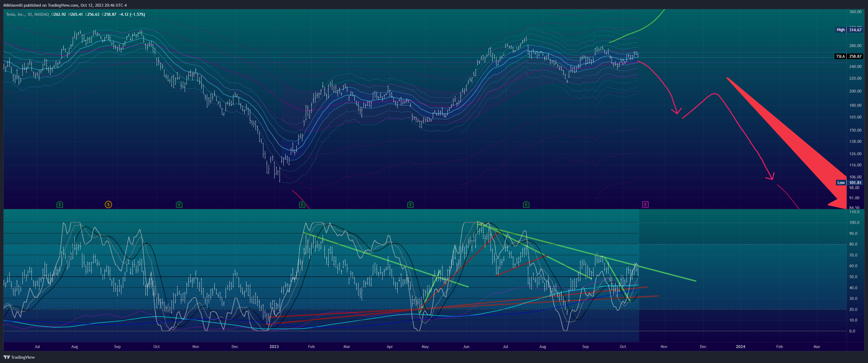The image size is (868, 363).
Task: Click the orange stock split S marker
Action: 108,204
